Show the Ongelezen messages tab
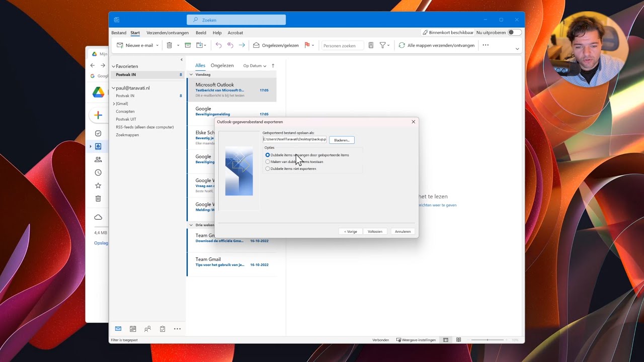Viewport: 644px width, 362px height. coord(222,65)
